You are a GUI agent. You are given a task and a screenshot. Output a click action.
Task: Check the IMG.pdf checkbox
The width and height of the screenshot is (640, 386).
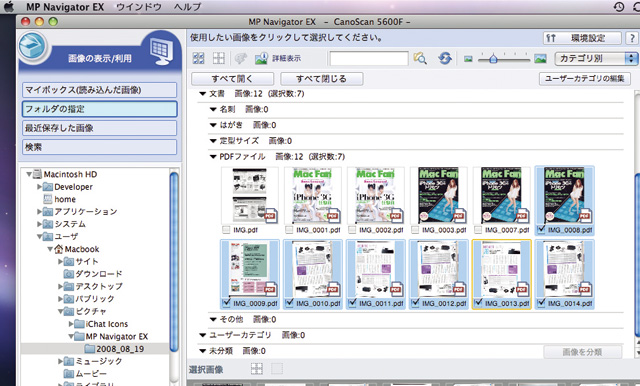pos(226,230)
